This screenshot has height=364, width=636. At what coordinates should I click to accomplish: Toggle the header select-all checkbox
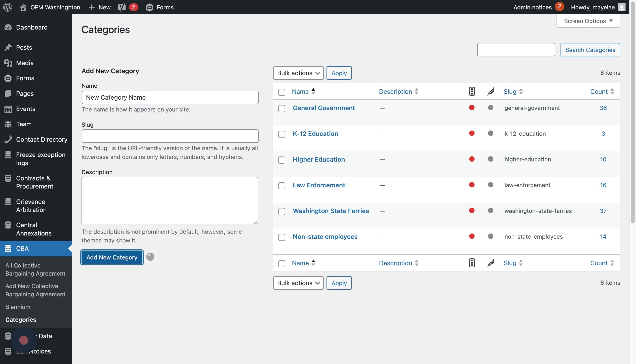(x=282, y=92)
